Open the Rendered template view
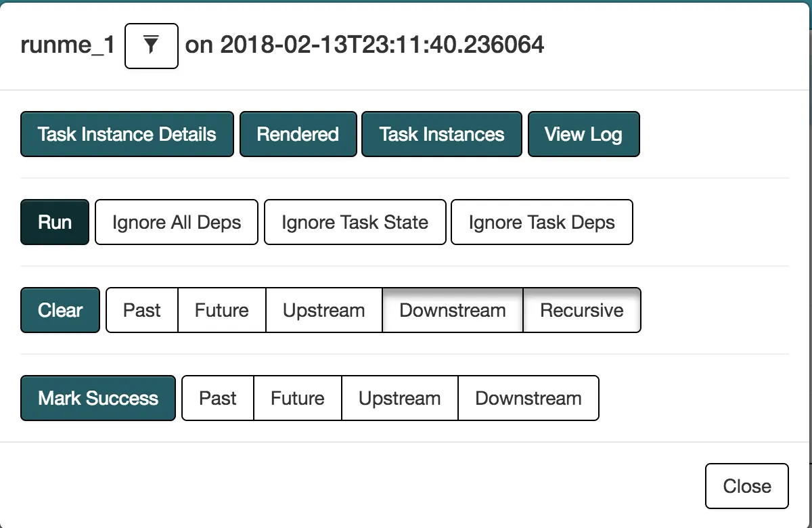Screen dimensions: 812x528 pos(298,134)
